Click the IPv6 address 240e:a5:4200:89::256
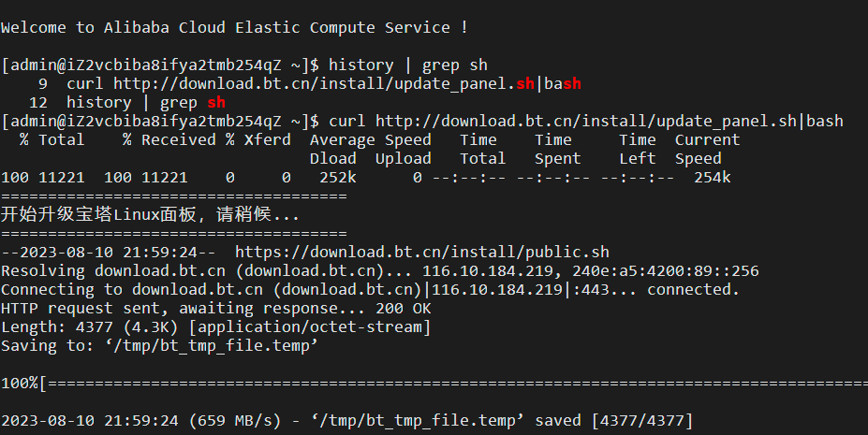Viewport: 868px width, 435px height. [x=660, y=271]
